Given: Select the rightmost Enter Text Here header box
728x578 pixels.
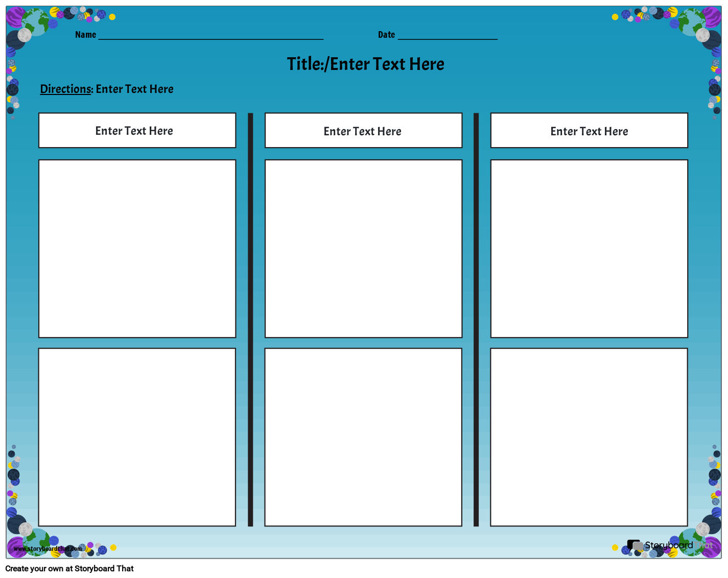Looking at the screenshot, I should 589,131.
